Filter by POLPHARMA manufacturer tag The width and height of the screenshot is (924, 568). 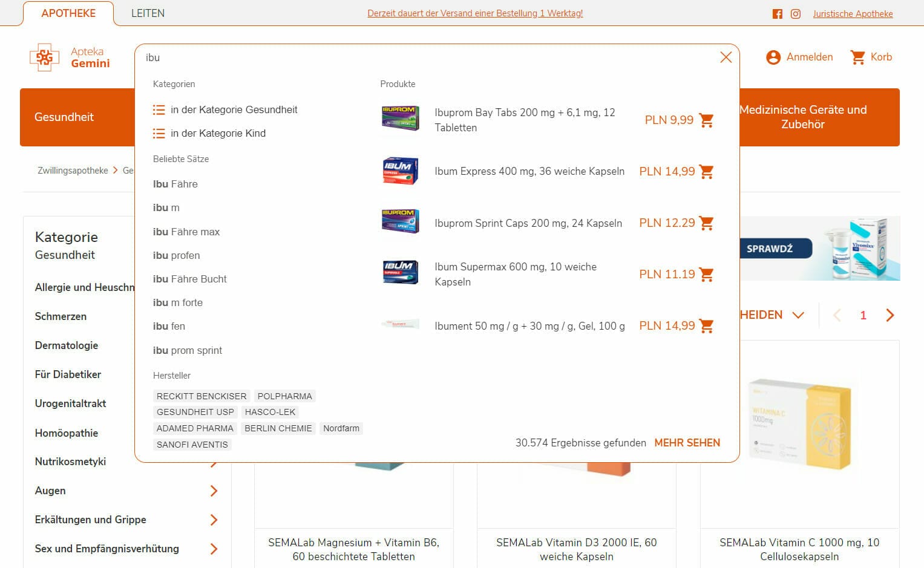[x=284, y=396]
